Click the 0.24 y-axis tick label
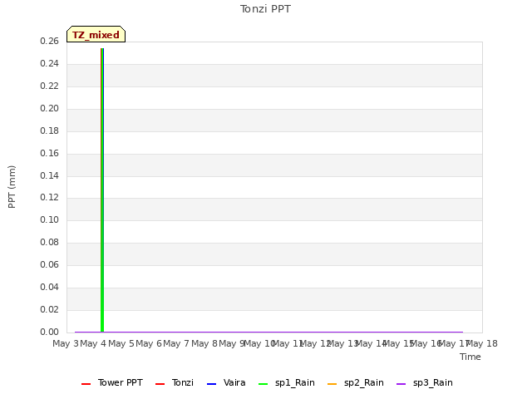The height and width of the screenshot is (399, 532). tap(49, 63)
